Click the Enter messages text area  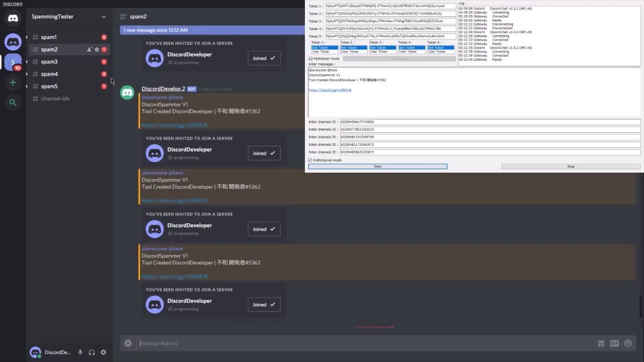point(474,92)
